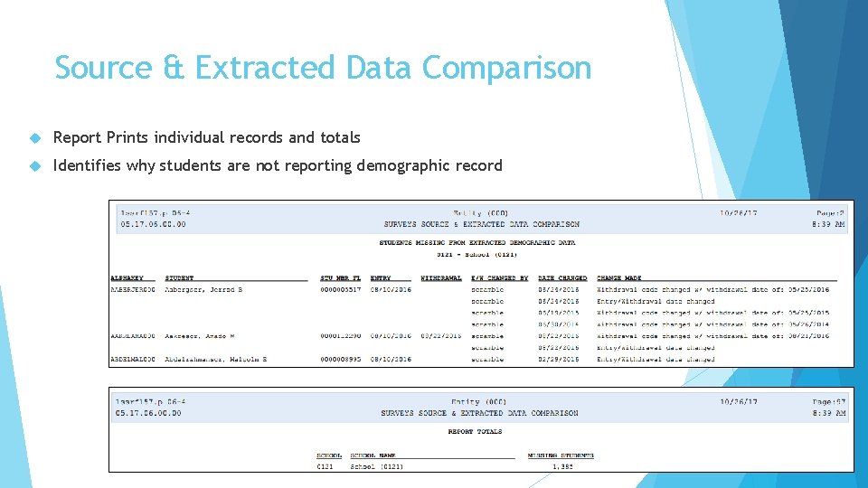Image resolution: width=868 pixels, height=488 pixels.
Task: Click the E/W CHANGED BY column header
Action: coord(500,277)
